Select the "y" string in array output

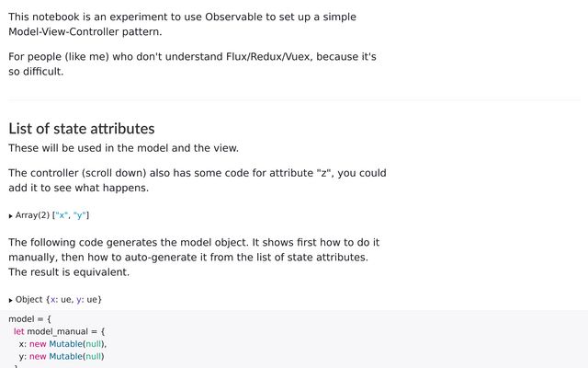coord(79,215)
